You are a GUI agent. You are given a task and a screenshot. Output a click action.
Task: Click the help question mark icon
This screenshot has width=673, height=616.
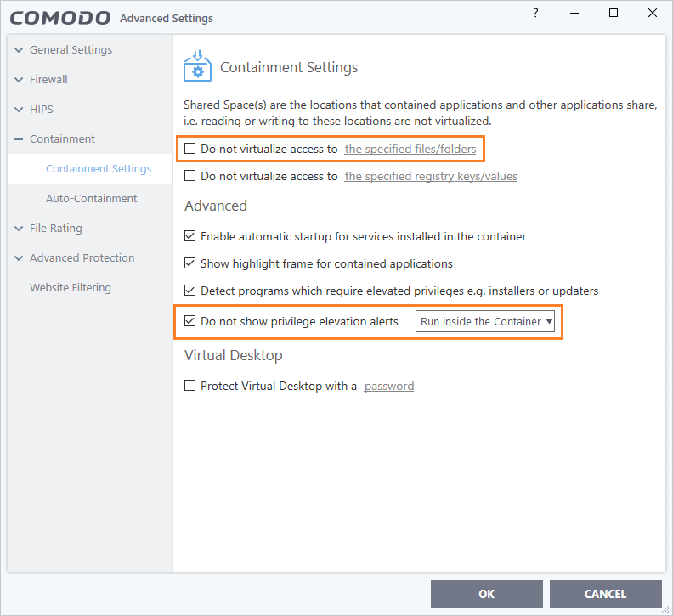(x=535, y=14)
